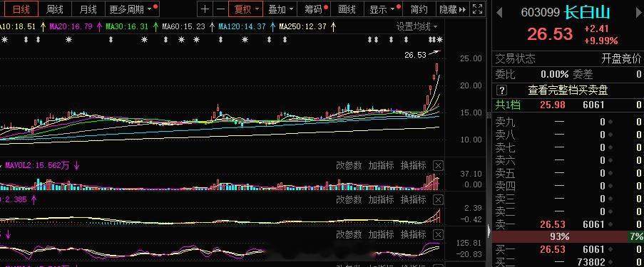
Task: Click 换指标 in the MAVOL volume panel
Action: click(x=413, y=166)
